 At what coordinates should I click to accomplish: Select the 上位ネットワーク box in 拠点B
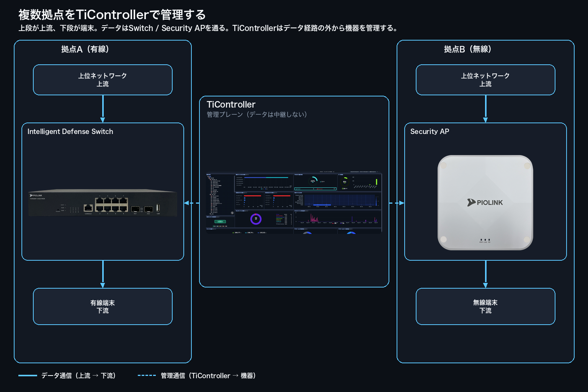point(485,80)
